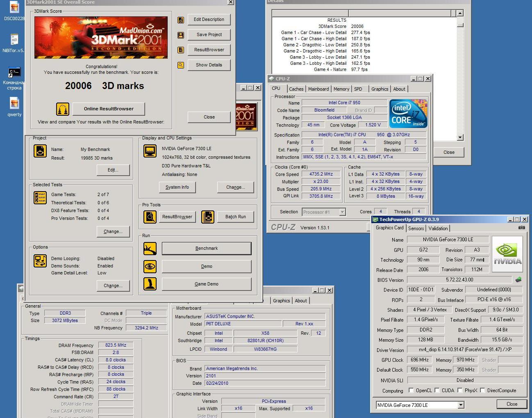Open the command prompt desktop shortcut
The width and height of the screenshot is (532, 418).
click(x=14, y=78)
